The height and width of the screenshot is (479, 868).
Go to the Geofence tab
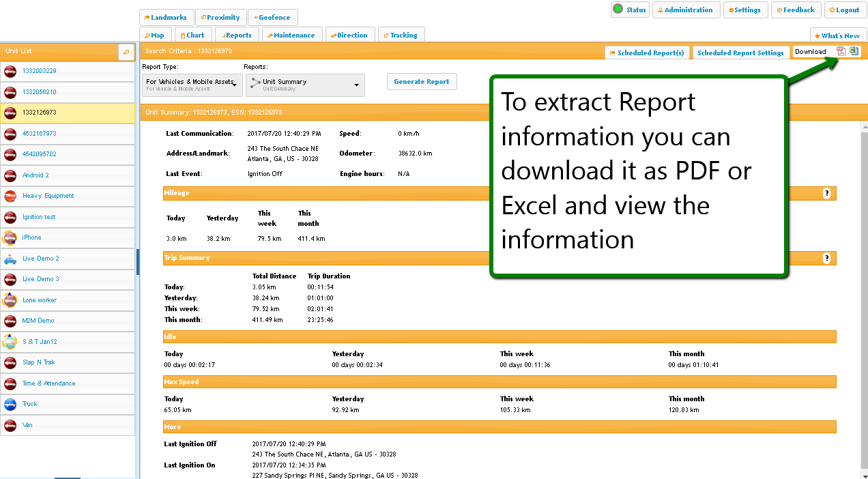(x=272, y=18)
